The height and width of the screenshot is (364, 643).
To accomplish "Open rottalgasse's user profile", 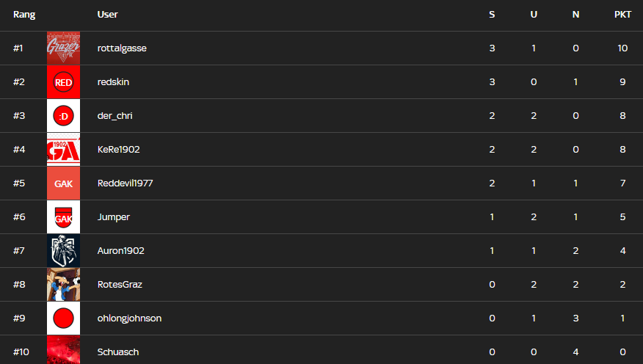I will tap(122, 48).
